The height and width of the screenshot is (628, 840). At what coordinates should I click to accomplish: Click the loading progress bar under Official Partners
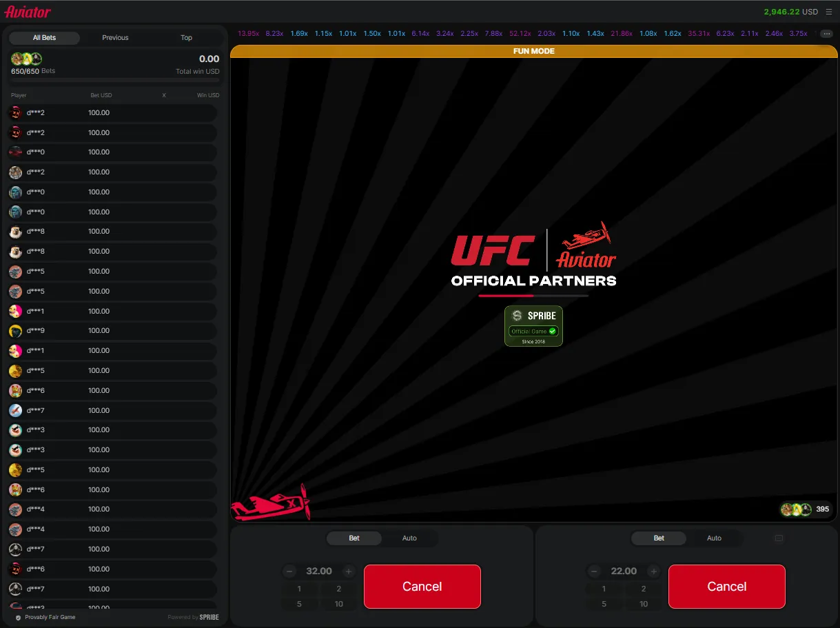pyautogui.click(x=534, y=296)
